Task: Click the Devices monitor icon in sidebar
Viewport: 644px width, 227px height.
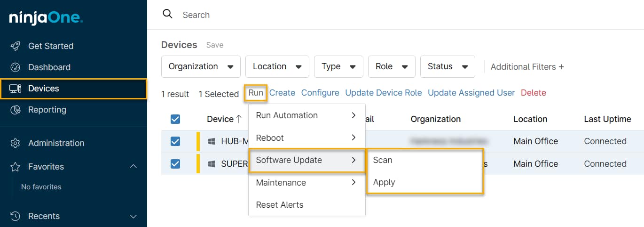Action: pyautogui.click(x=16, y=89)
